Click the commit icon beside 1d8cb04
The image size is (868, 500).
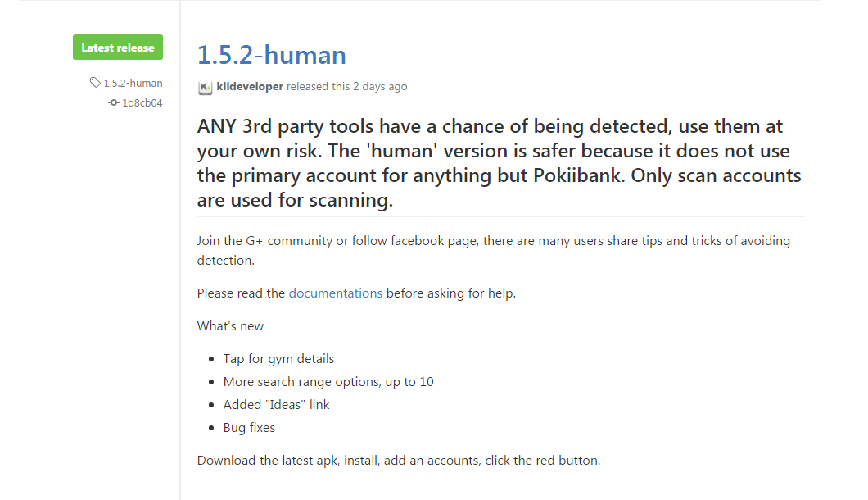tap(114, 103)
